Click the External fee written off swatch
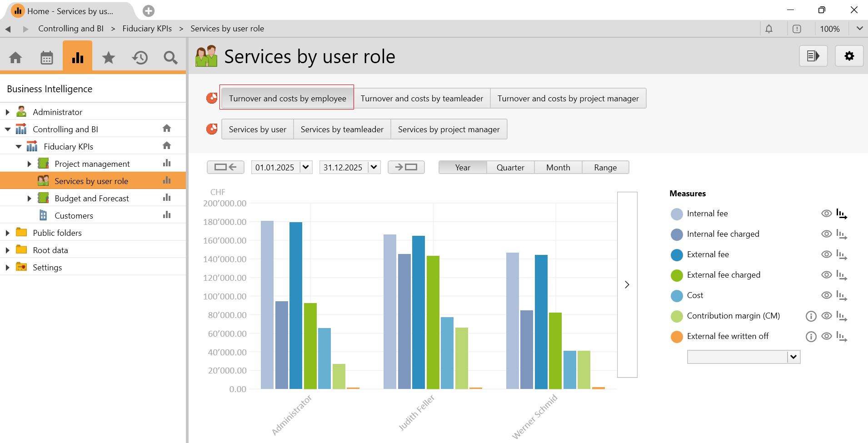 pos(677,337)
